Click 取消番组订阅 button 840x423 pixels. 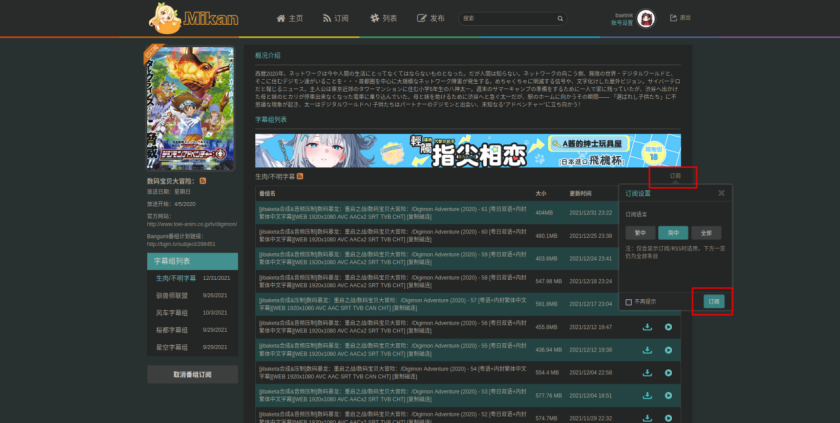(192, 374)
